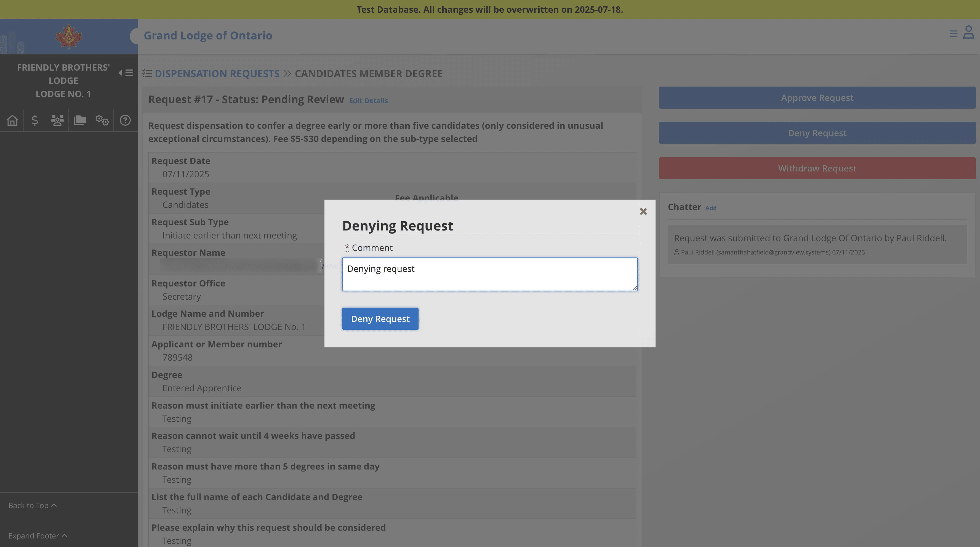980x547 pixels.
Task: Open the user profile icon
Action: [969, 32]
